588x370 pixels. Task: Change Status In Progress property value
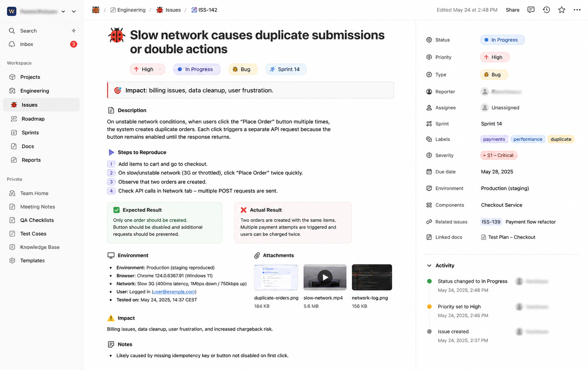[502, 40]
